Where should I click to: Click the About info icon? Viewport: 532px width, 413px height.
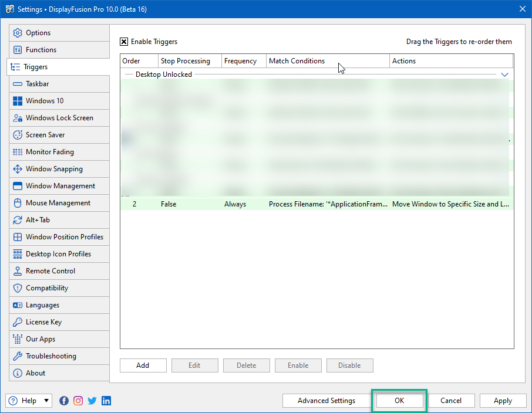point(17,373)
